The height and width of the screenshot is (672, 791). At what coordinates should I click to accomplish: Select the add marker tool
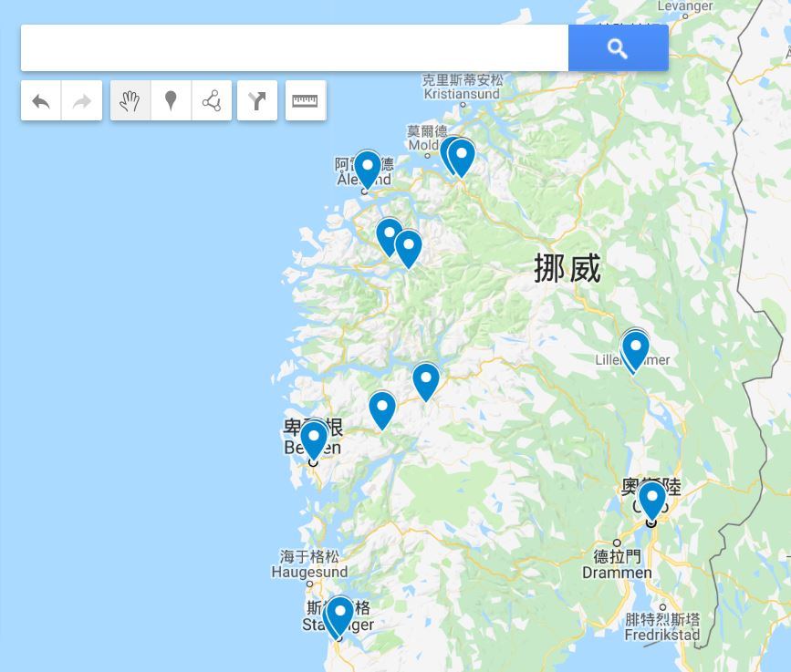171,100
